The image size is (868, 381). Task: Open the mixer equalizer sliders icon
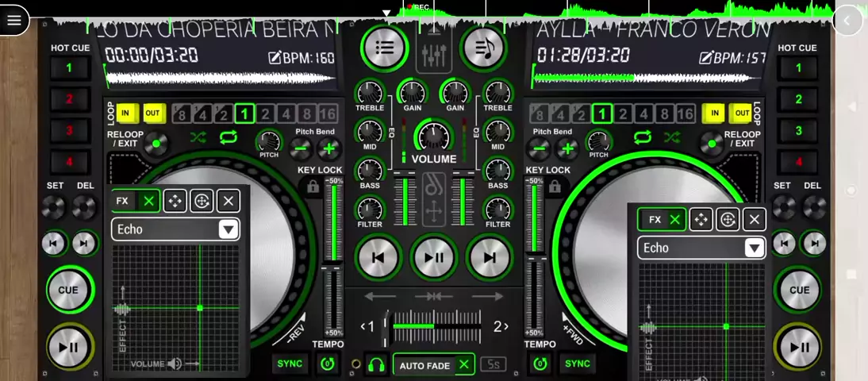click(x=434, y=54)
